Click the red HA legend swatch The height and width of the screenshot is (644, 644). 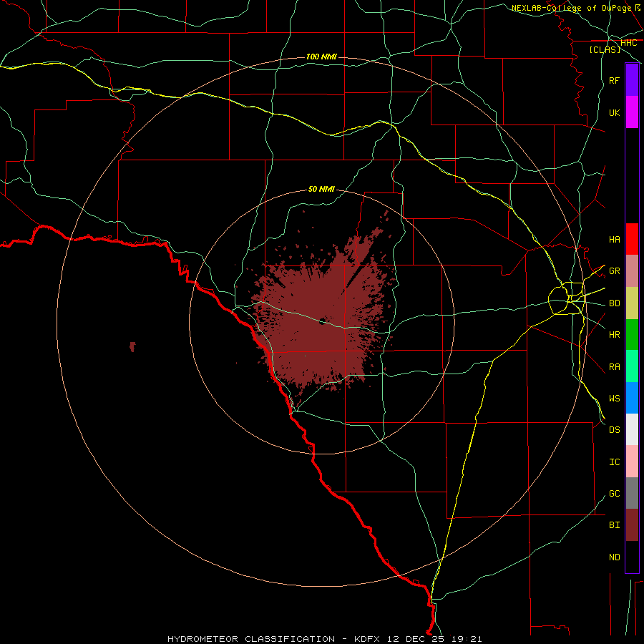(x=632, y=239)
